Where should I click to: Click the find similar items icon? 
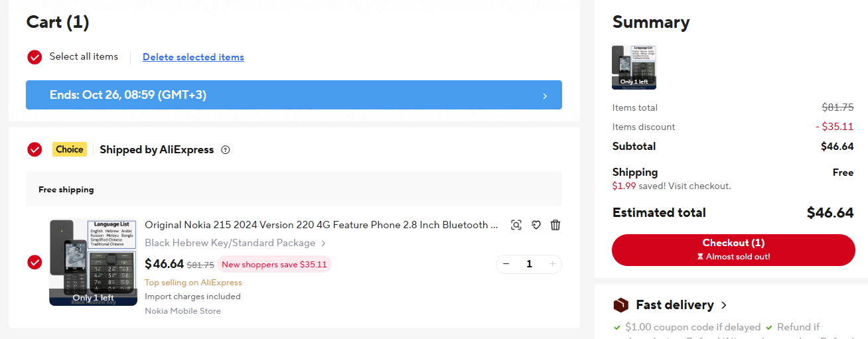click(x=516, y=225)
